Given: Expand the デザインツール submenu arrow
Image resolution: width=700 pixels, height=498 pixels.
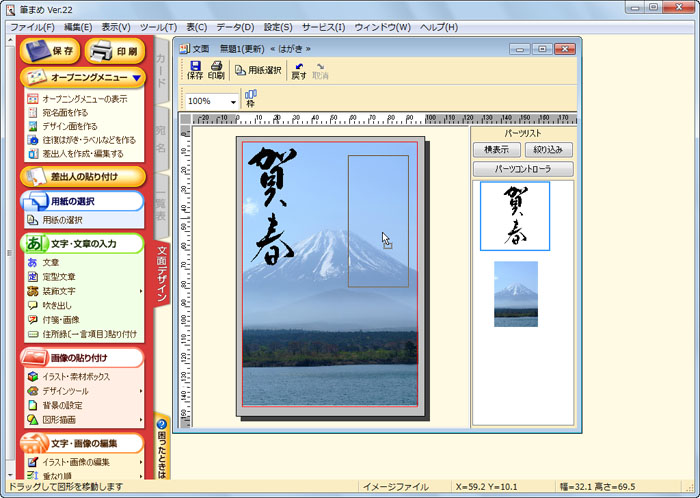Looking at the screenshot, I should (x=140, y=391).
